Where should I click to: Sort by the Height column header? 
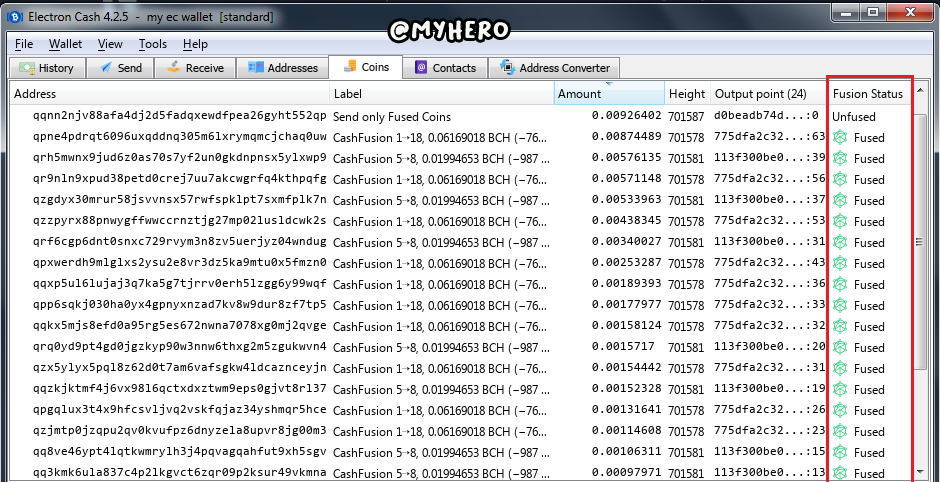687,94
